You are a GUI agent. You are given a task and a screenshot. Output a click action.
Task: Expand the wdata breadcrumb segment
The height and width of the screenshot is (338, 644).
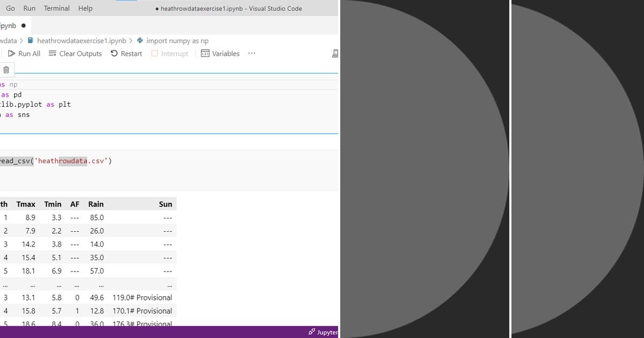point(8,40)
